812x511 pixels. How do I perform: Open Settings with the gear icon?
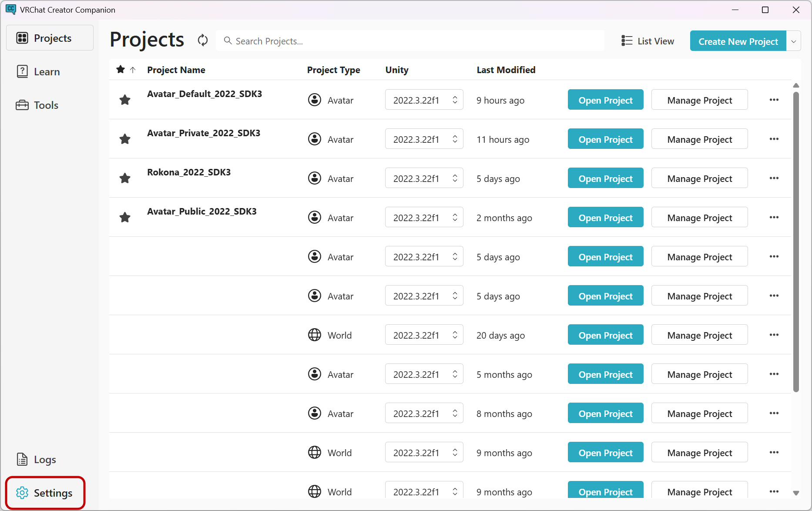tap(45, 493)
